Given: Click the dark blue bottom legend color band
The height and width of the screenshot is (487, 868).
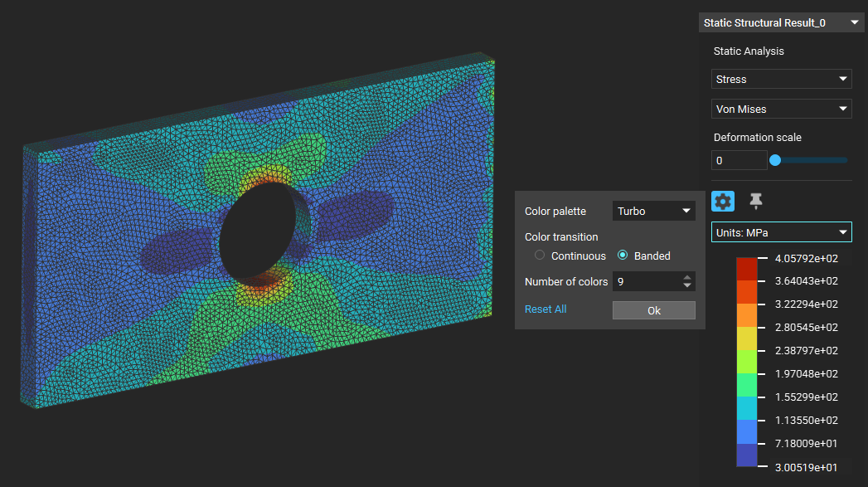Looking at the screenshot, I should pyautogui.click(x=746, y=455).
